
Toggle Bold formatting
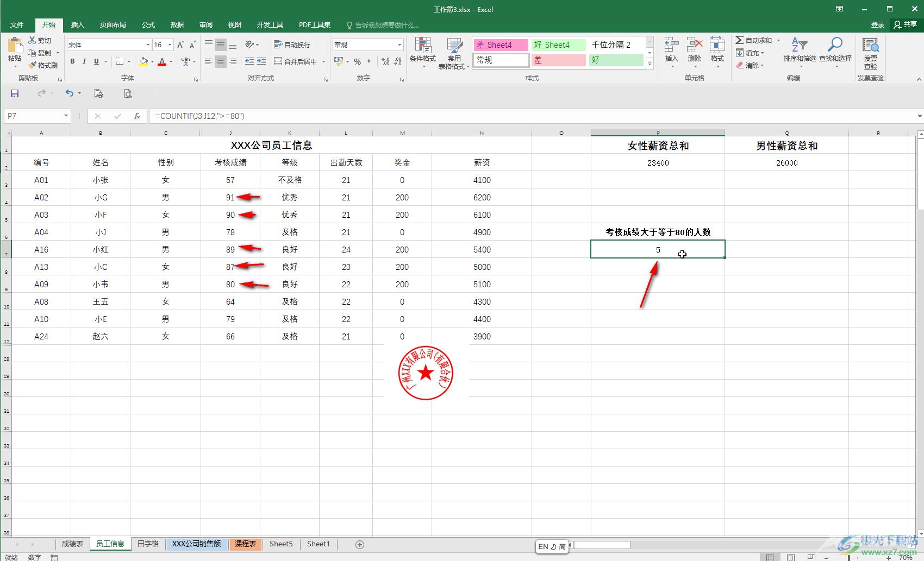(72, 61)
